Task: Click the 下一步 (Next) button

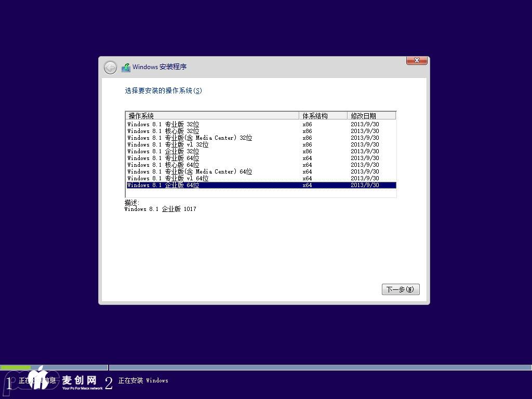Action: click(400, 289)
